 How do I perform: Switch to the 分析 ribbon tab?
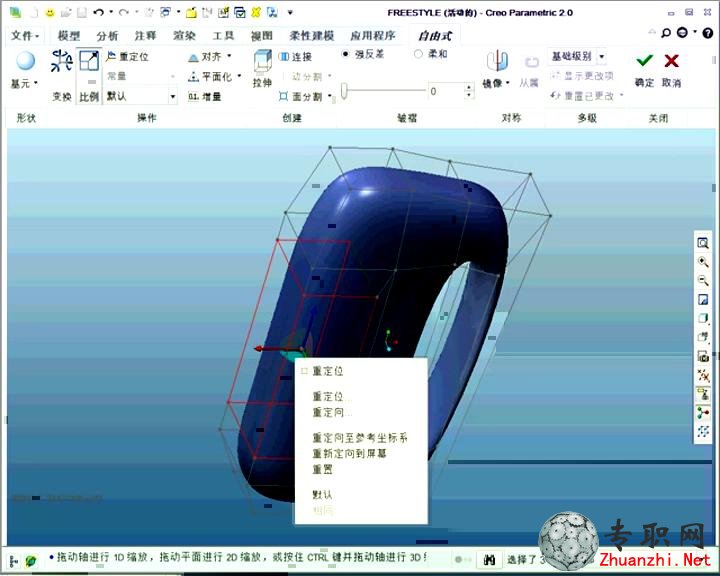point(107,35)
